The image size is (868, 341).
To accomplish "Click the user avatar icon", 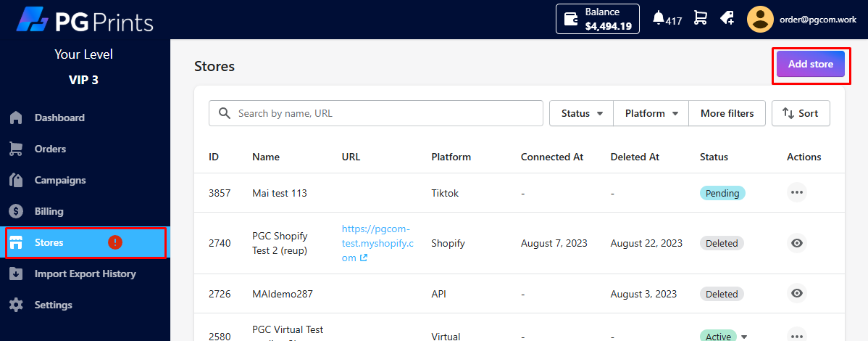I will [760, 20].
